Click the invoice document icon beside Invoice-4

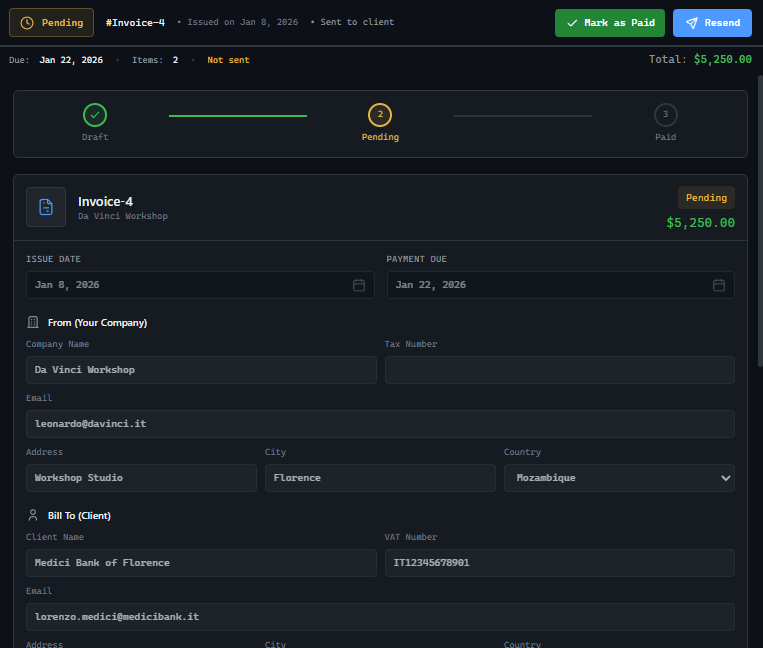coord(46,207)
